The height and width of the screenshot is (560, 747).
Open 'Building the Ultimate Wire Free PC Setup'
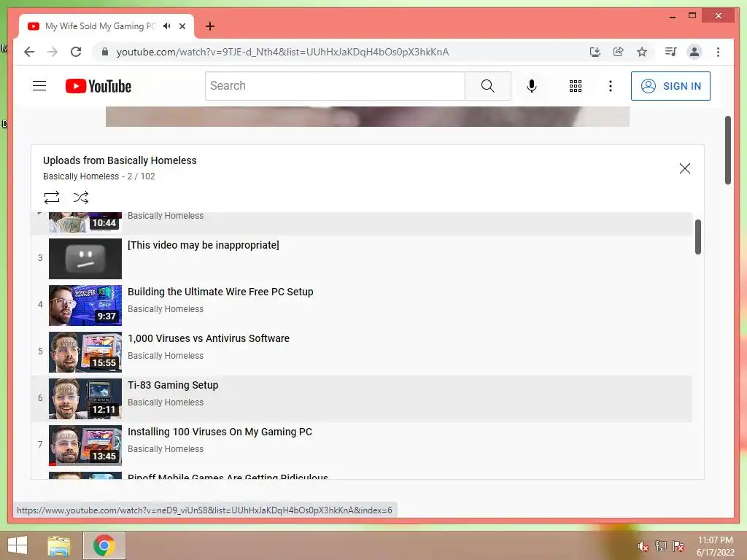220,292
